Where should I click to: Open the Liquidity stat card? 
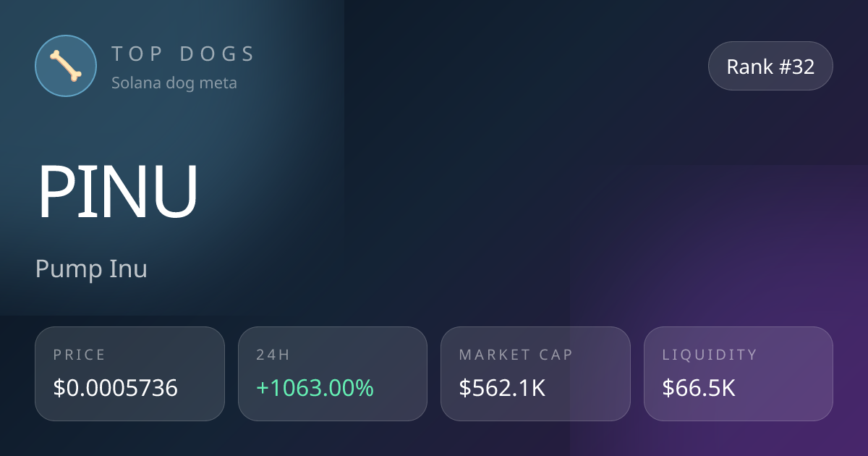[739, 373]
